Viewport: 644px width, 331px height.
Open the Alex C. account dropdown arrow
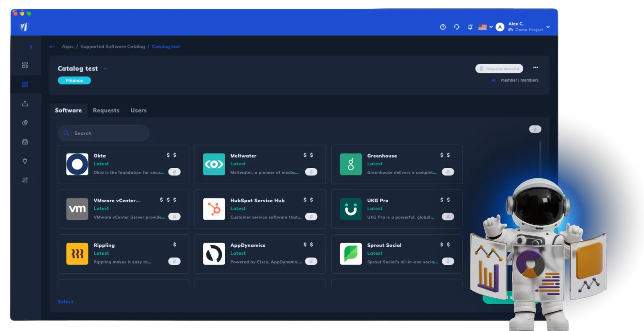pos(548,27)
